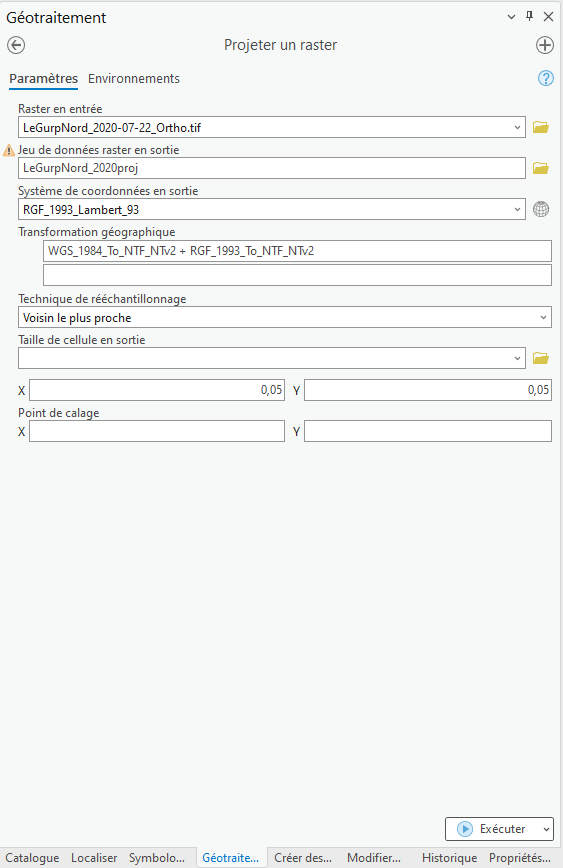Click the Transformation géographique label
The image size is (563, 868).
[97, 232]
